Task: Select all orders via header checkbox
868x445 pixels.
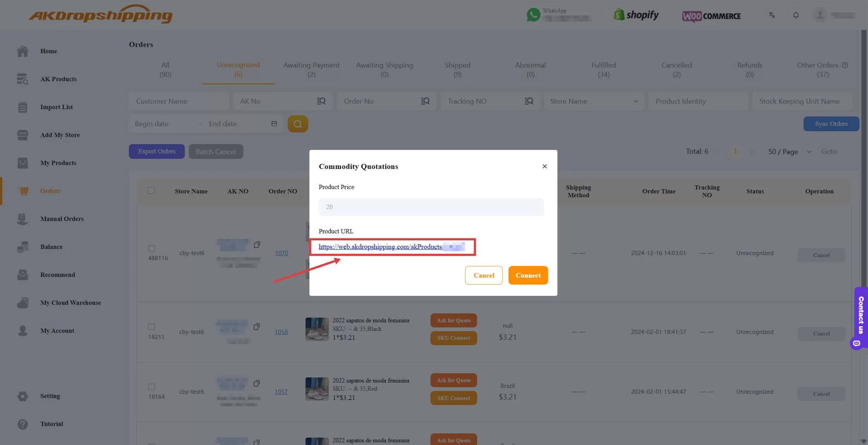Action: 151,190
